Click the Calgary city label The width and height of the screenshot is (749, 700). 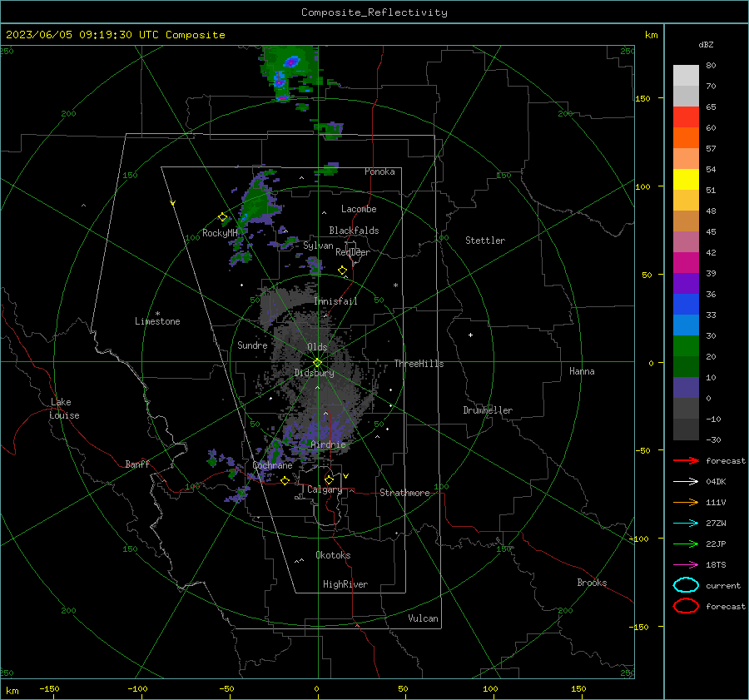click(x=325, y=489)
